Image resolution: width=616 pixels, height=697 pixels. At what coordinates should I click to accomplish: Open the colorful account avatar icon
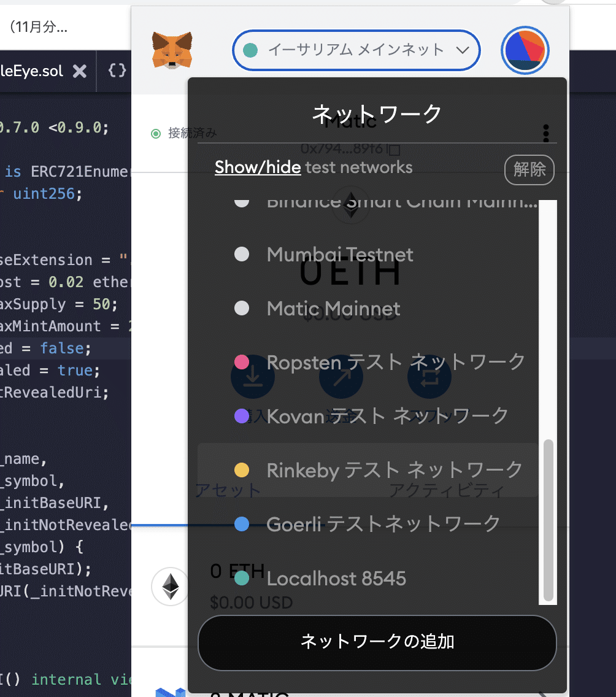pos(525,50)
